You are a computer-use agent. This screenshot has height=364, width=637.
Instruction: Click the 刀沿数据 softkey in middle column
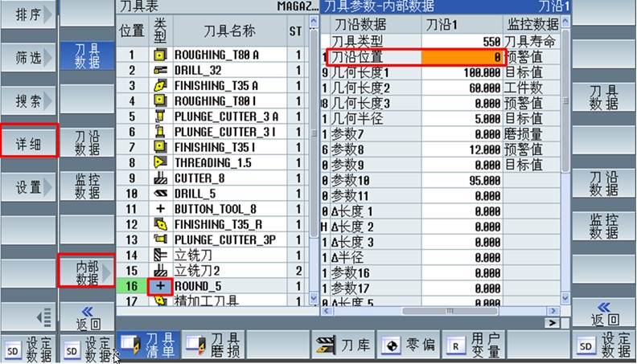pyautogui.click(x=87, y=142)
